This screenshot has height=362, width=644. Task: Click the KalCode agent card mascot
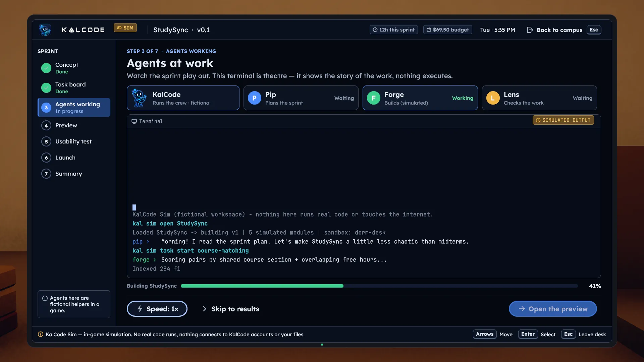tap(139, 98)
